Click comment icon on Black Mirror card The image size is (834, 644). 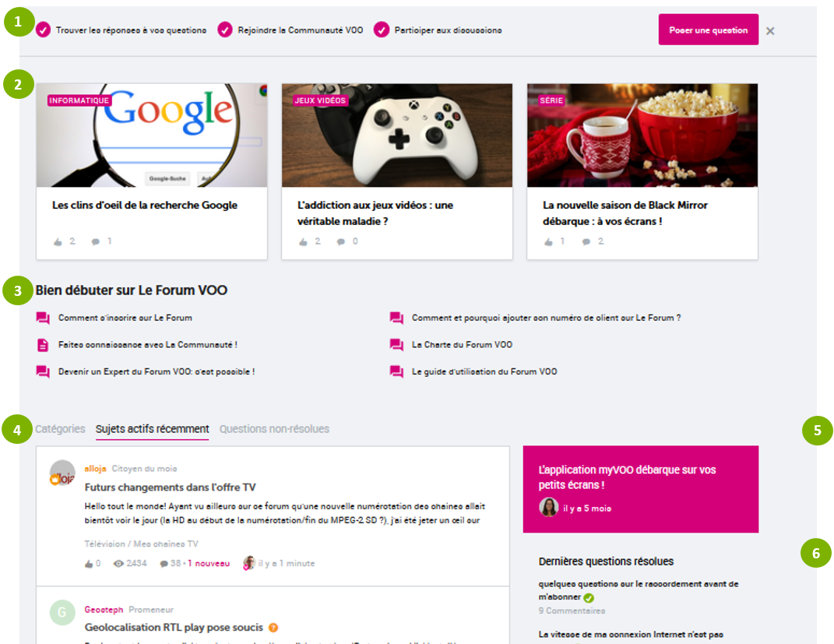click(x=586, y=242)
